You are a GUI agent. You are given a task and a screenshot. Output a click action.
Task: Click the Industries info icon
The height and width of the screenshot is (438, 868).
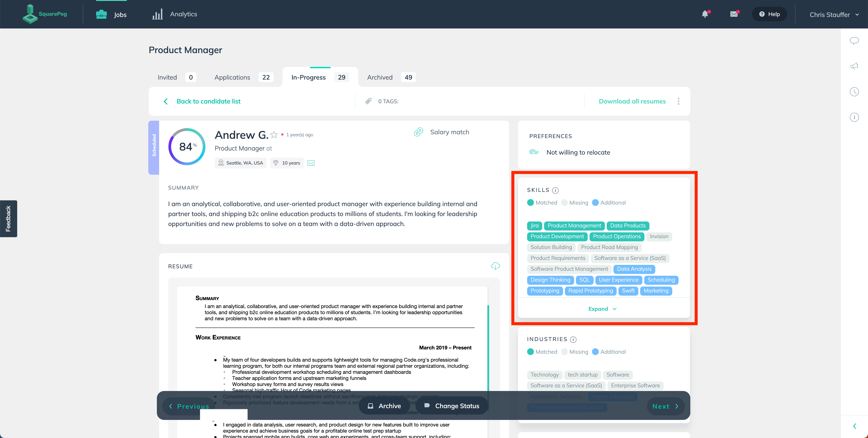point(573,339)
